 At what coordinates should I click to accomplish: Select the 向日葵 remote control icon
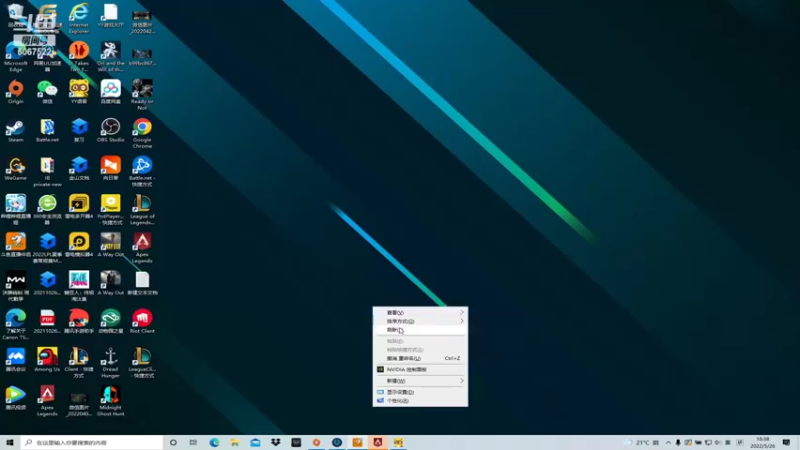[111, 168]
